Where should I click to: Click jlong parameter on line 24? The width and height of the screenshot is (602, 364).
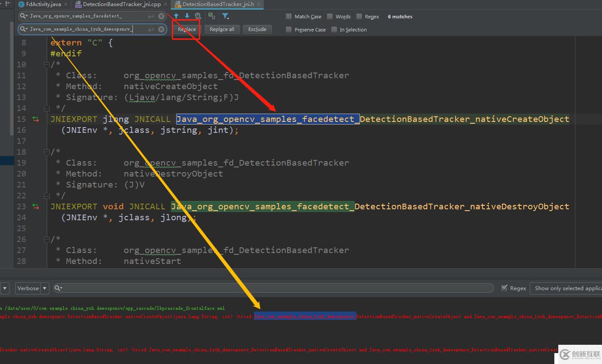point(174,218)
